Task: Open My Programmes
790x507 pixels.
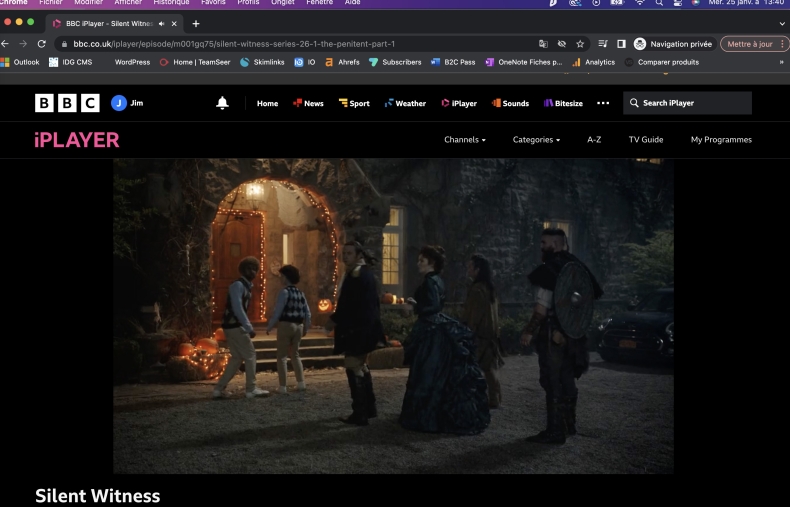Action: click(721, 140)
